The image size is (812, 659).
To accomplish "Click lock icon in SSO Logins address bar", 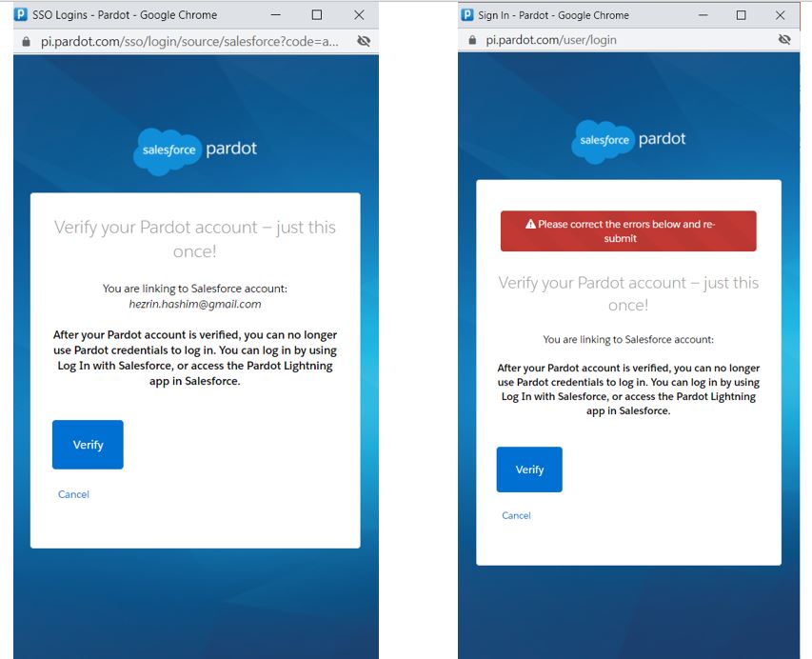I will coord(26,42).
